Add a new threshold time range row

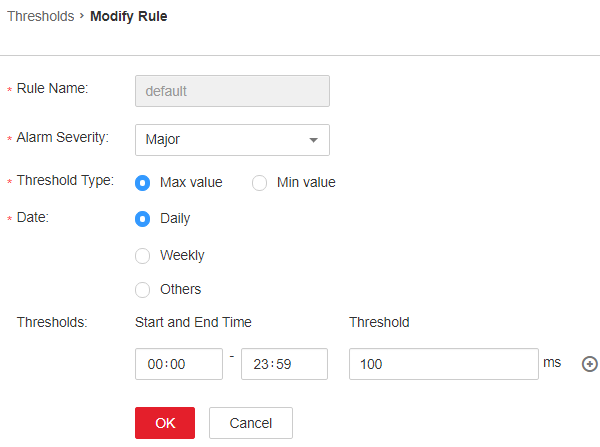(x=589, y=364)
